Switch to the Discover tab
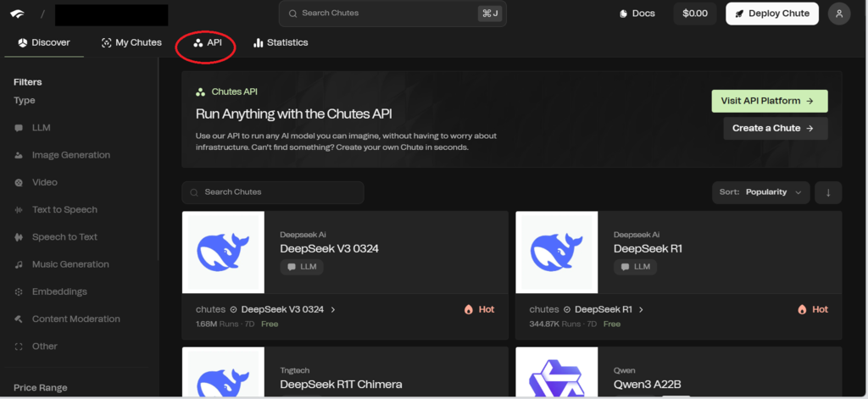The width and height of the screenshot is (868, 399). click(x=44, y=42)
